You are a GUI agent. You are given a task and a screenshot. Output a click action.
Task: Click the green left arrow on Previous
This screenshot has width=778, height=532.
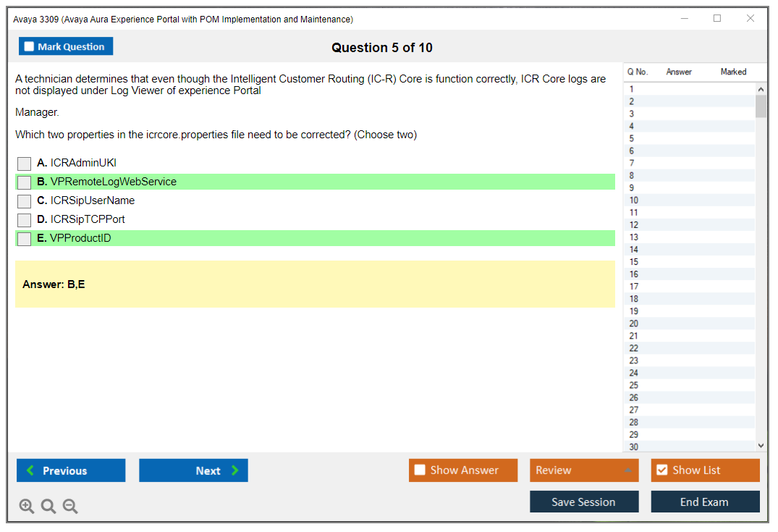pos(30,470)
